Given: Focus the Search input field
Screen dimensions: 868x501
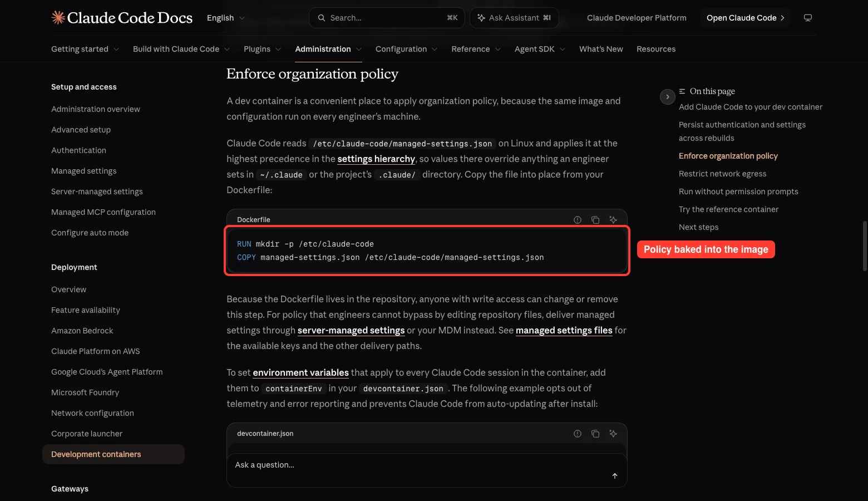Looking at the screenshot, I should (387, 18).
